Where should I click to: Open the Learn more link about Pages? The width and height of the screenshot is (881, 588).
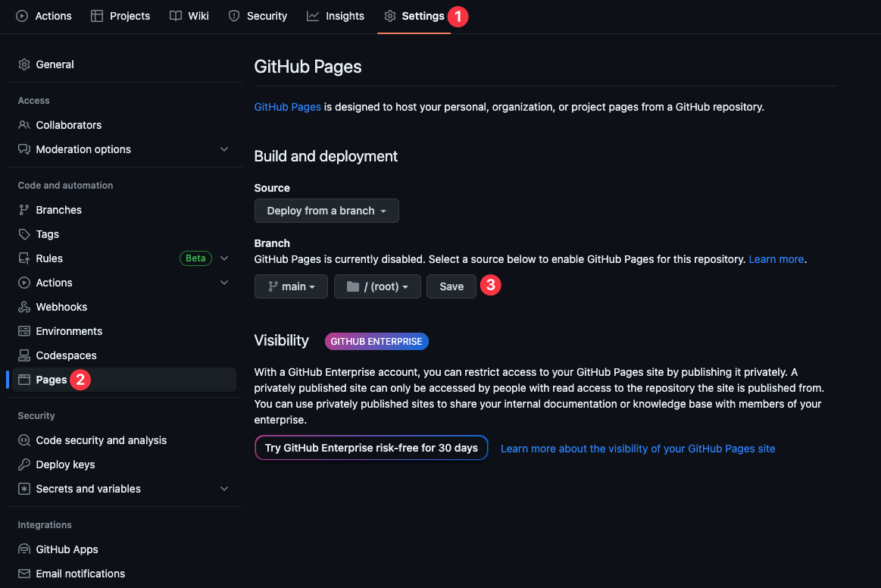tap(776, 259)
